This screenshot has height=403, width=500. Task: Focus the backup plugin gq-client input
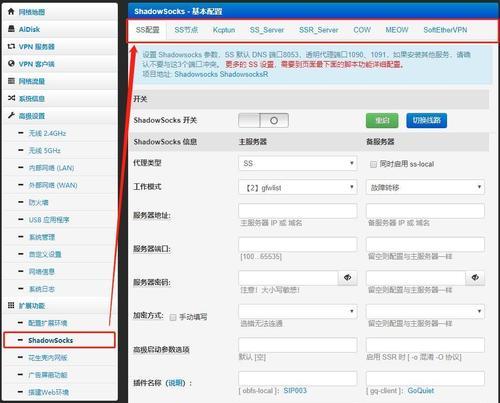tap(425, 379)
